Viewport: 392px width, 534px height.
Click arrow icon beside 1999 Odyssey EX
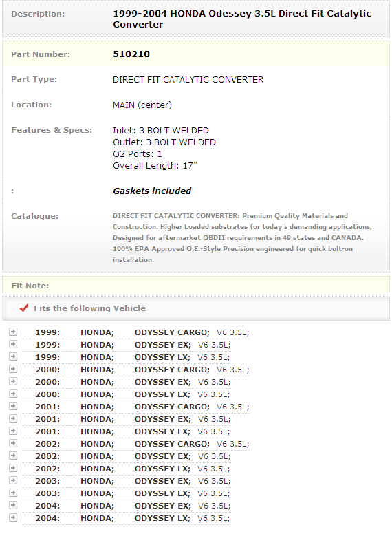tap(13, 344)
